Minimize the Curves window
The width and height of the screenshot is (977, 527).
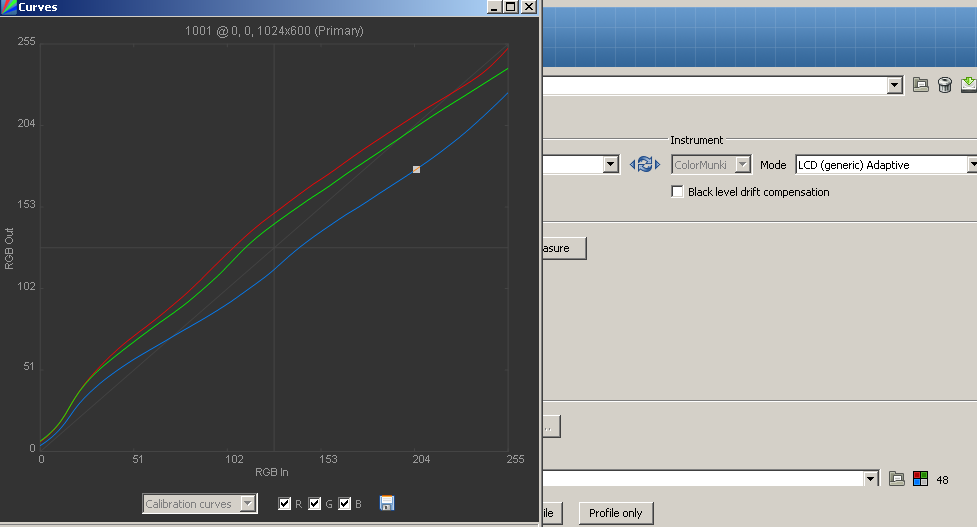(x=494, y=7)
